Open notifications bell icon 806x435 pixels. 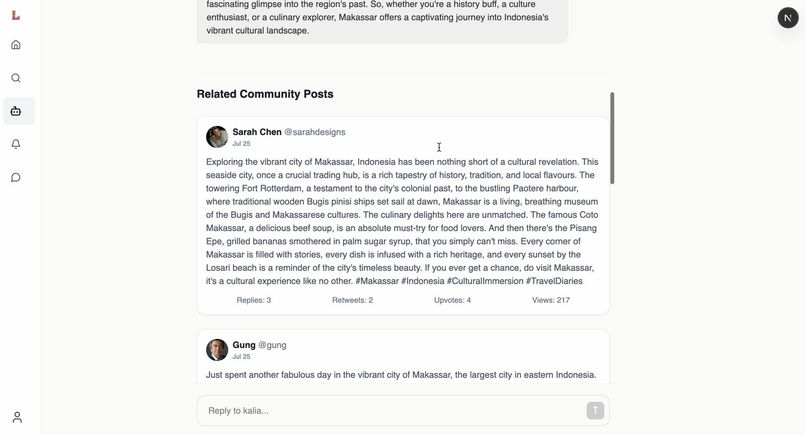coord(16,144)
